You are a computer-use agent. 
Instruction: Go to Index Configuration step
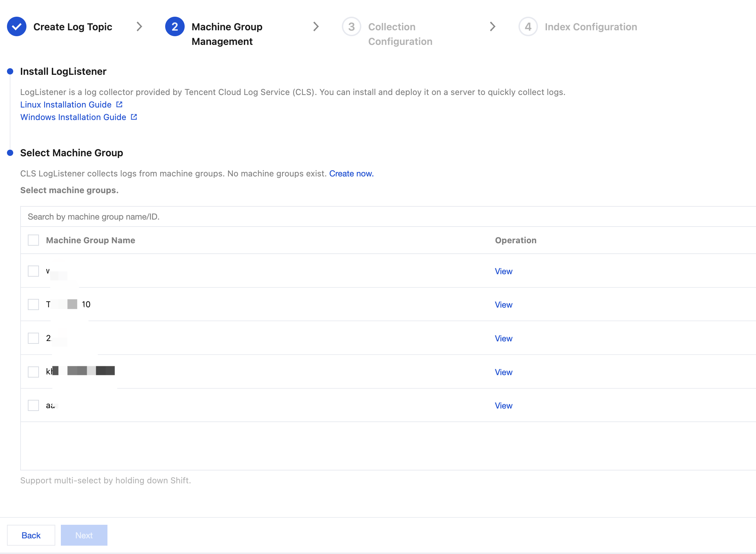tap(590, 27)
